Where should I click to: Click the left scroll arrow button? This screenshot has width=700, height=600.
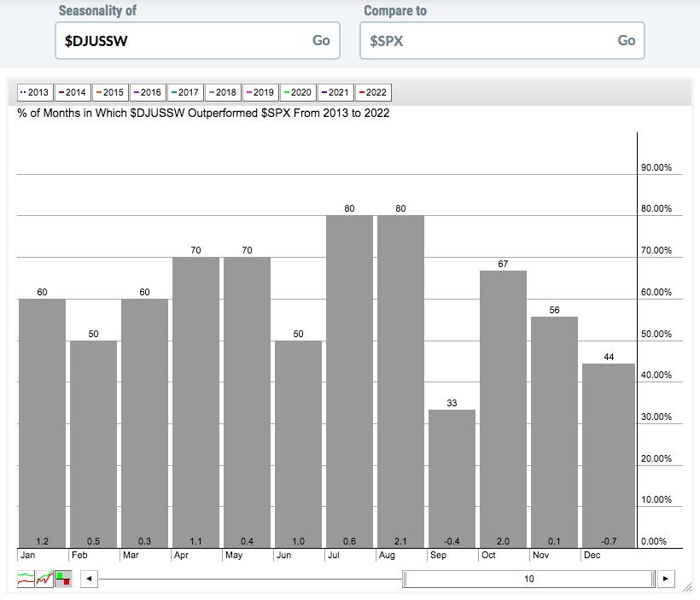[x=89, y=579]
